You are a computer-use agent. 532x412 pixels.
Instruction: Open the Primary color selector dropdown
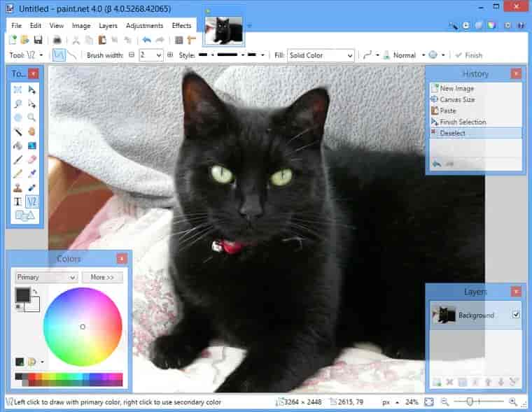[x=46, y=278]
